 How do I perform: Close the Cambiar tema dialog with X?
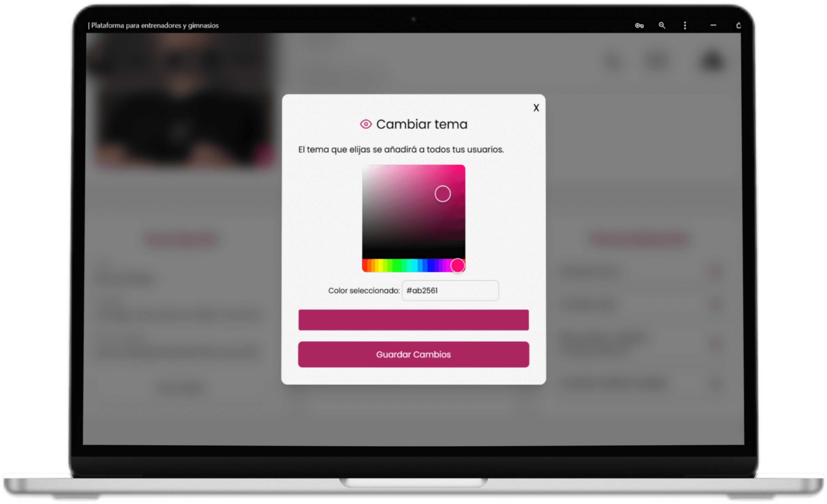tap(536, 108)
